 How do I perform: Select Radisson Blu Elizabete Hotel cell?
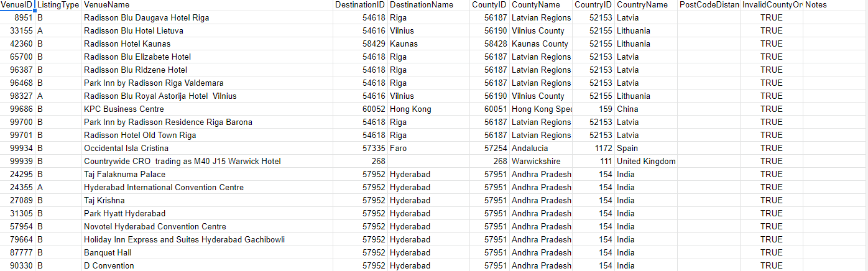click(x=208, y=57)
